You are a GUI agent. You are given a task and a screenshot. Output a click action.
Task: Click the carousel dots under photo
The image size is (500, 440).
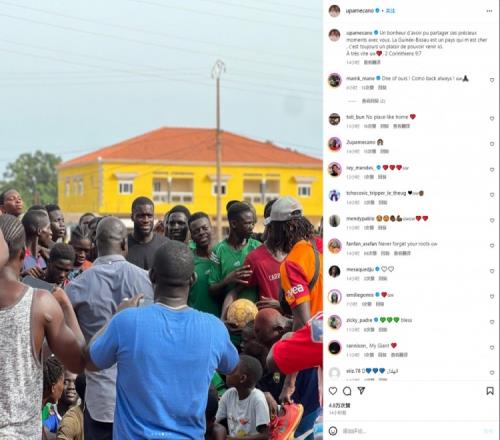tap(161, 434)
